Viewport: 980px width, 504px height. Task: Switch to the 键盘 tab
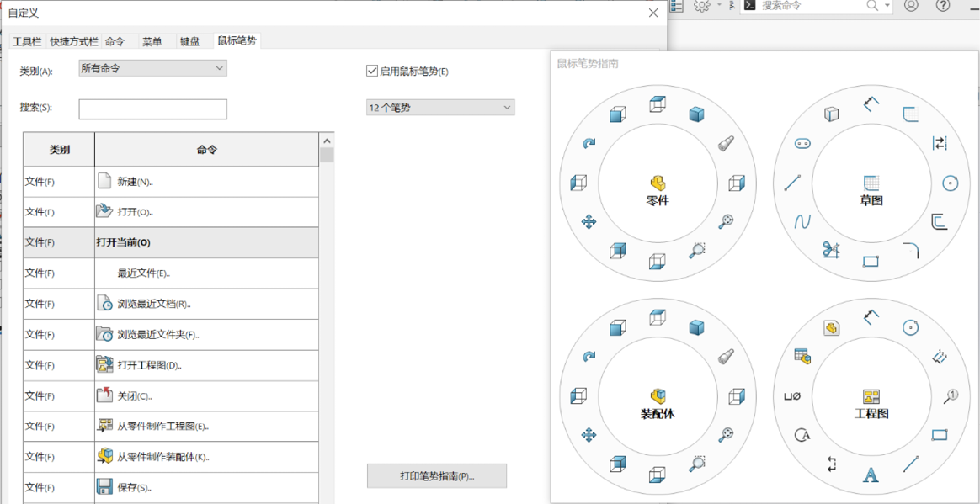point(189,41)
